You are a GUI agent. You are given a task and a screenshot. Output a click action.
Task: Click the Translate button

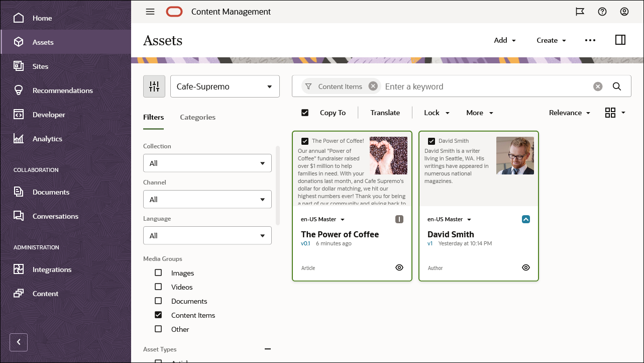click(x=385, y=113)
